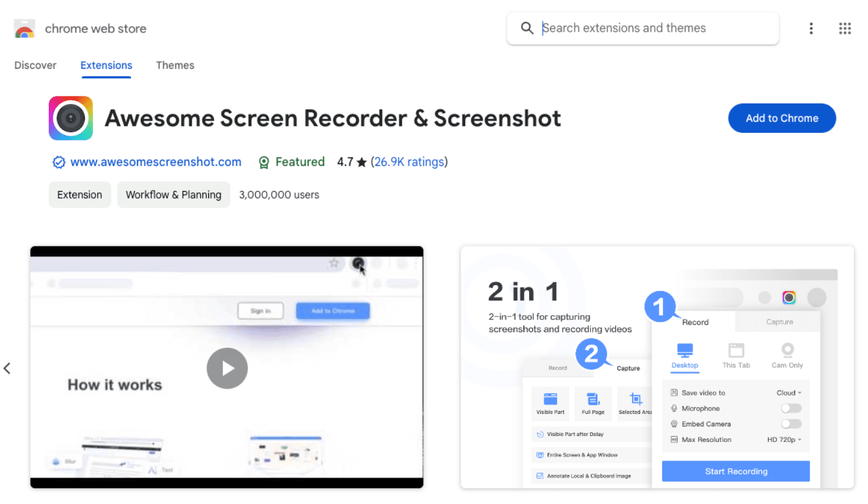Select the Desktop recording icon

(685, 351)
